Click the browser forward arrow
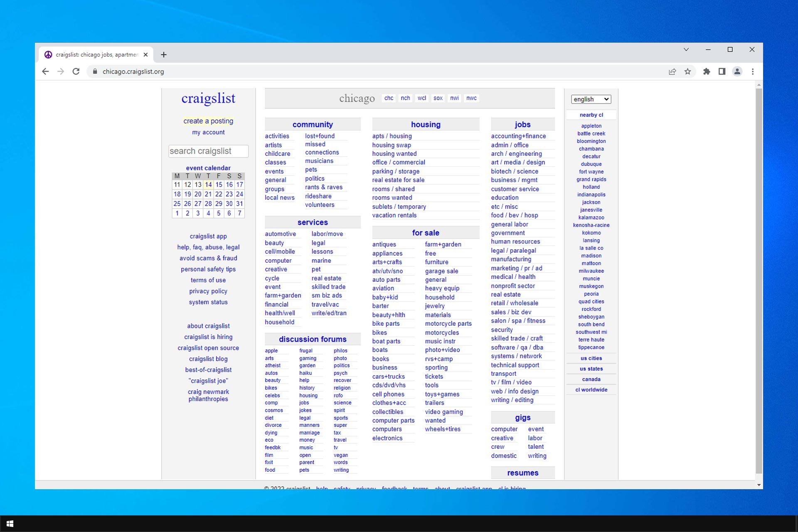This screenshot has height=532, width=798. [61, 71]
